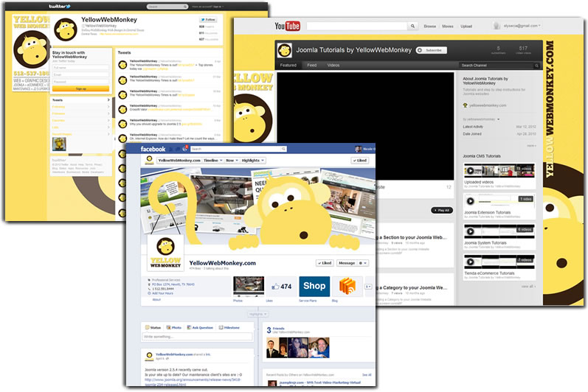Open the 'Section to your Joomla Web...' video title

413,237
